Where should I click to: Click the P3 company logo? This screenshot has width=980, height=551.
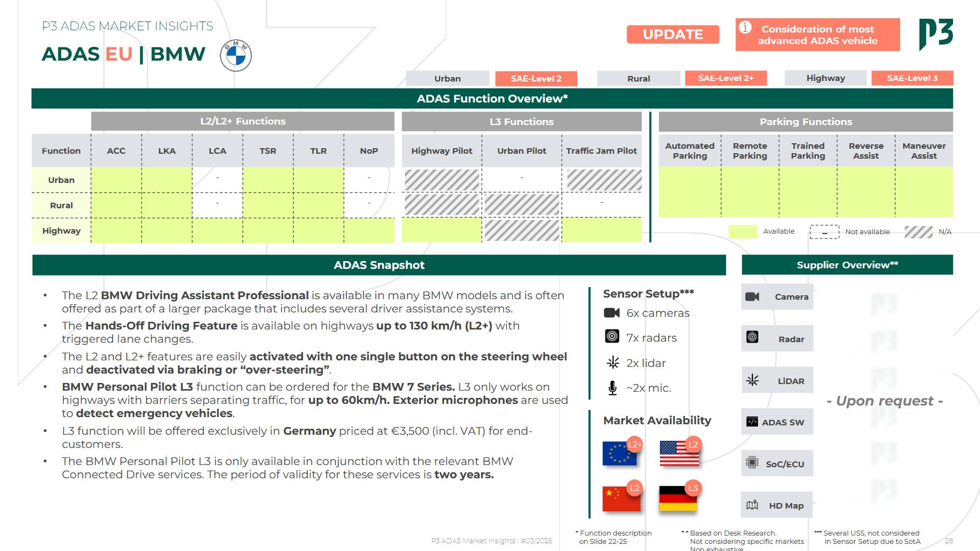click(936, 35)
